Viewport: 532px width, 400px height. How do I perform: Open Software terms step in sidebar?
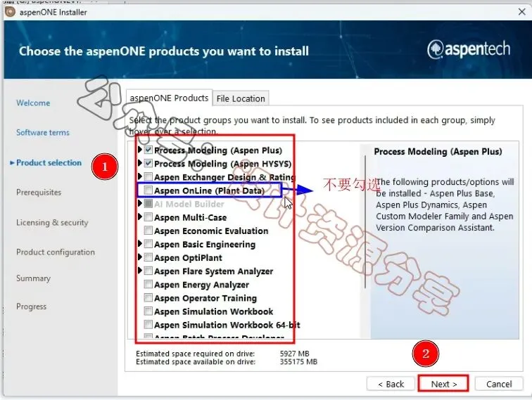coord(43,133)
